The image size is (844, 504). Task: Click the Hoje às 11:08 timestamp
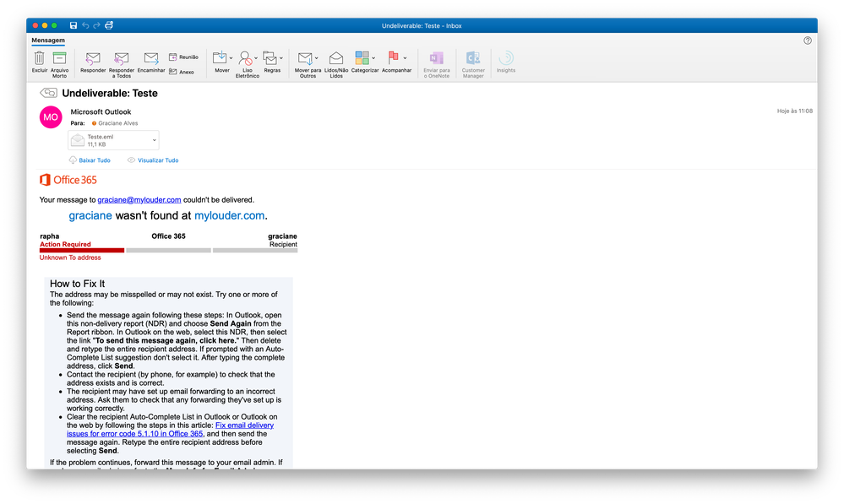(x=794, y=111)
